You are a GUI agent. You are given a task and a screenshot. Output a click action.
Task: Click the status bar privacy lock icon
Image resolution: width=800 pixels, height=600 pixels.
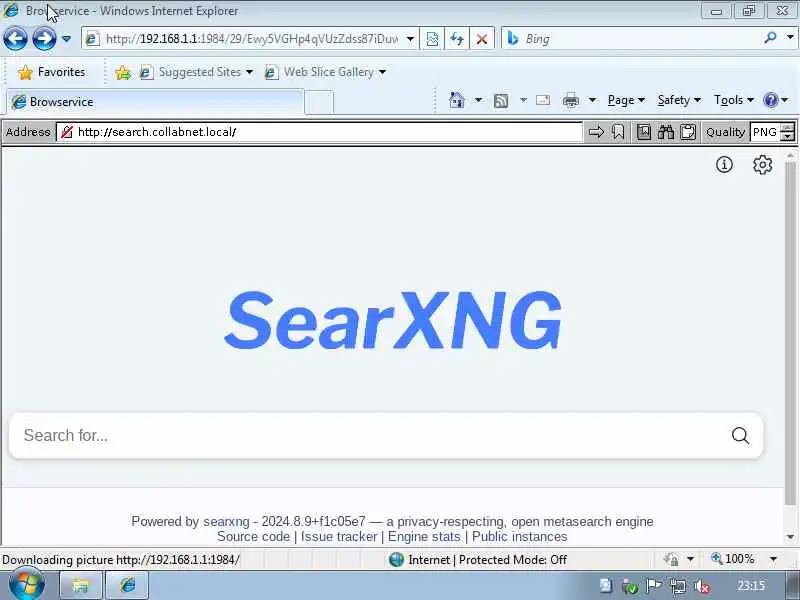click(671, 560)
